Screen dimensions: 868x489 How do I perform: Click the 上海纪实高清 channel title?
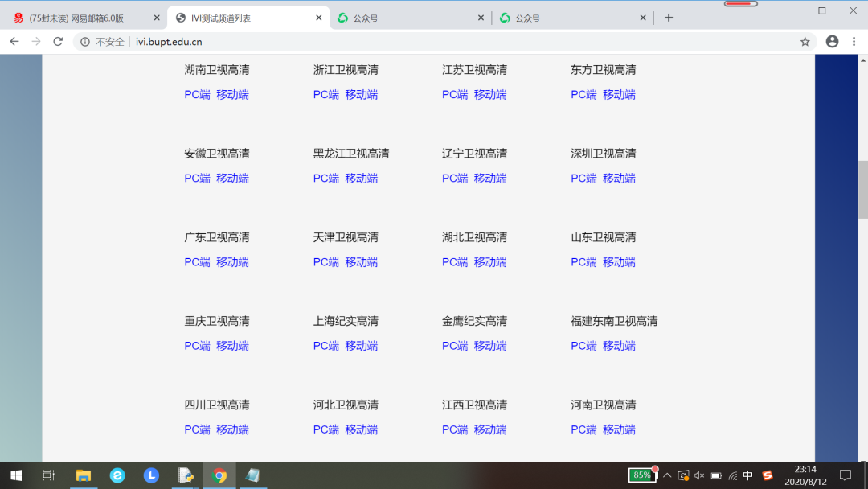346,321
